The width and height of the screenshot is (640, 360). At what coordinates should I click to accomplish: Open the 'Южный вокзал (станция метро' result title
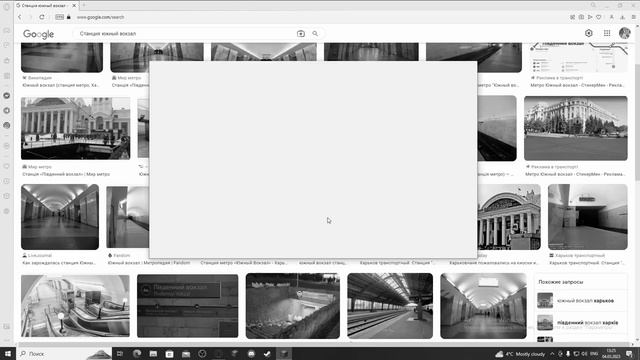pyautogui.click(x=61, y=85)
